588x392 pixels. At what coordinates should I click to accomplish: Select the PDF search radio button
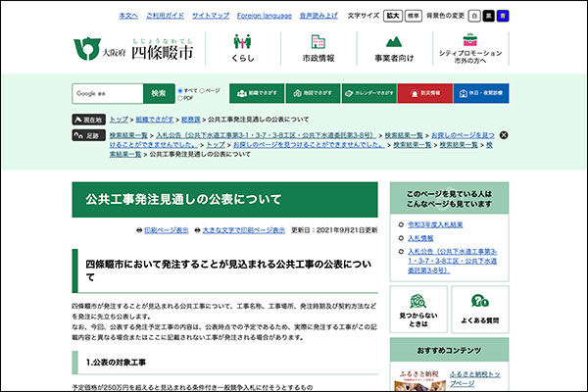(x=180, y=98)
